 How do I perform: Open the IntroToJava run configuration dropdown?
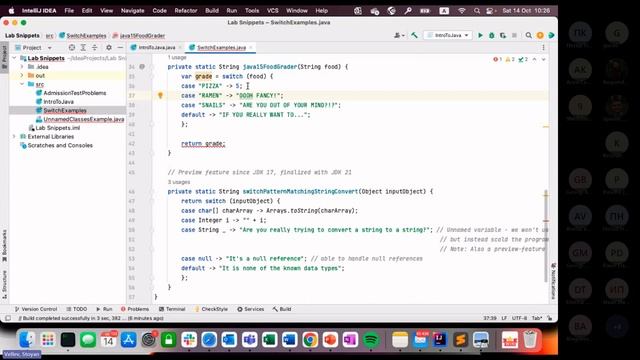[x=448, y=36]
